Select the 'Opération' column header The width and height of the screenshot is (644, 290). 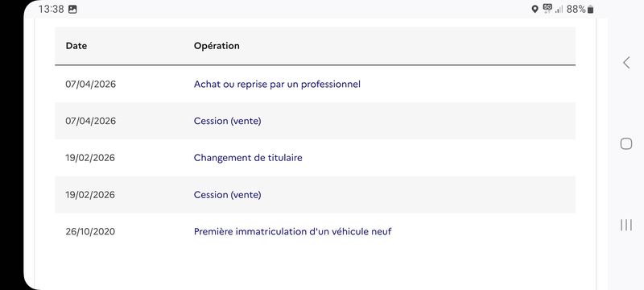217,46
